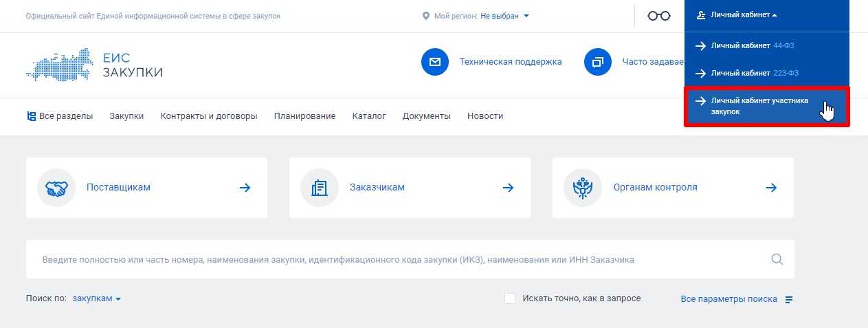Open the Документы navigation item
The image size is (868, 328).
(427, 116)
